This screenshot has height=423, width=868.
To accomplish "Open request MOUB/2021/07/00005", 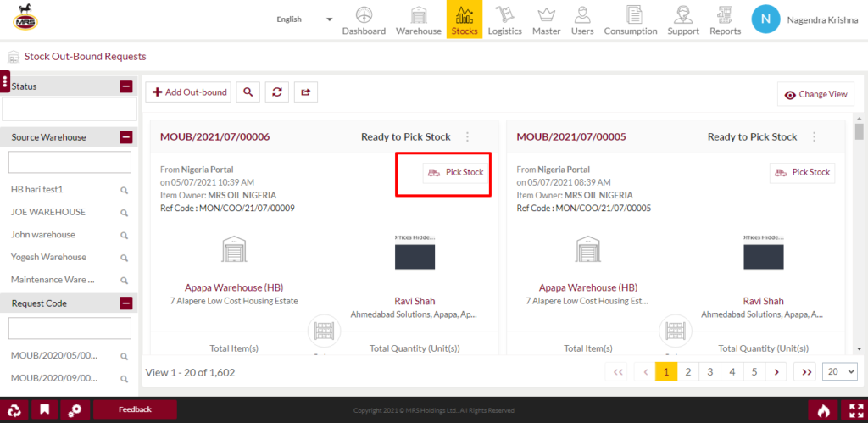I will (x=571, y=136).
